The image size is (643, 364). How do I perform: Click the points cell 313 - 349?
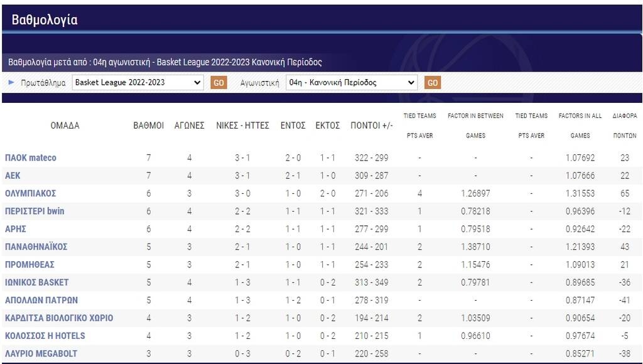coord(372,282)
